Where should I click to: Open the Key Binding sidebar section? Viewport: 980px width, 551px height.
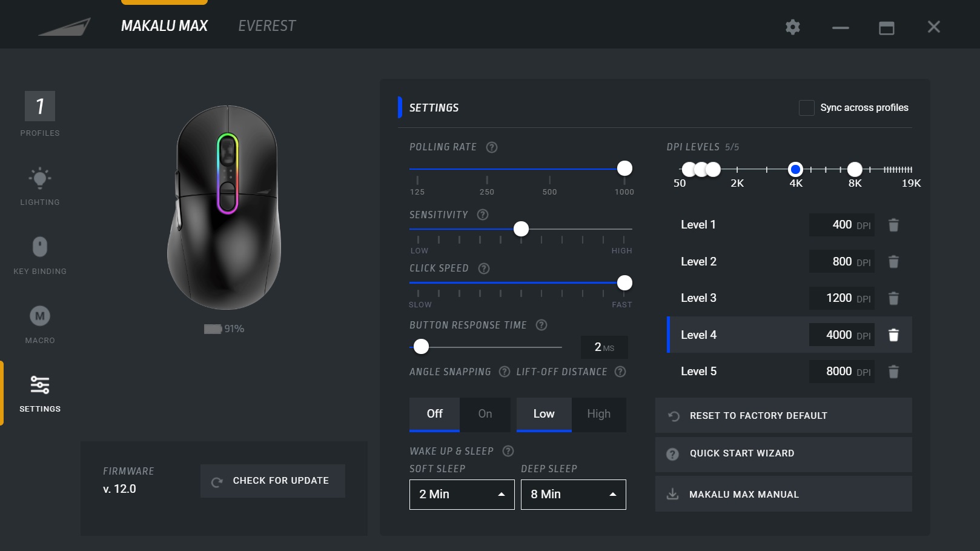coord(40,255)
